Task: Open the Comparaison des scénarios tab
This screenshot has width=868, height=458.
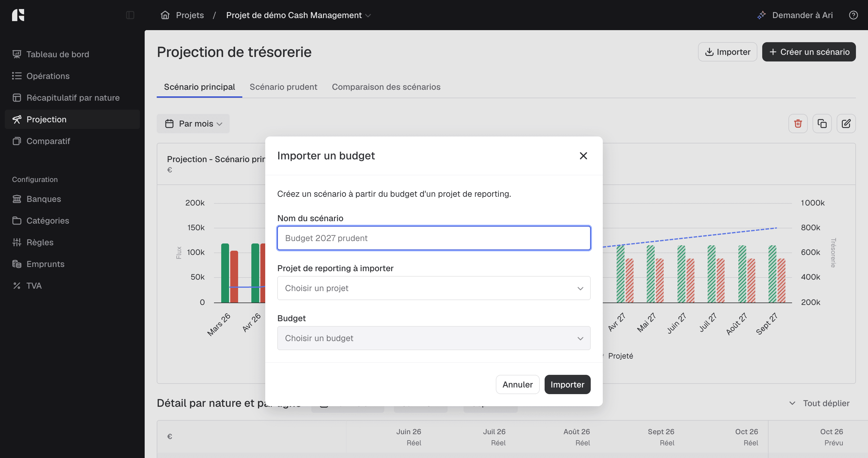Action: [x=386, y=87]
